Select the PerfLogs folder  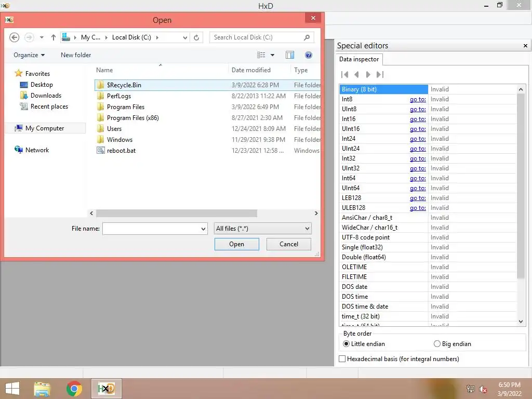(x=119, y=96)
